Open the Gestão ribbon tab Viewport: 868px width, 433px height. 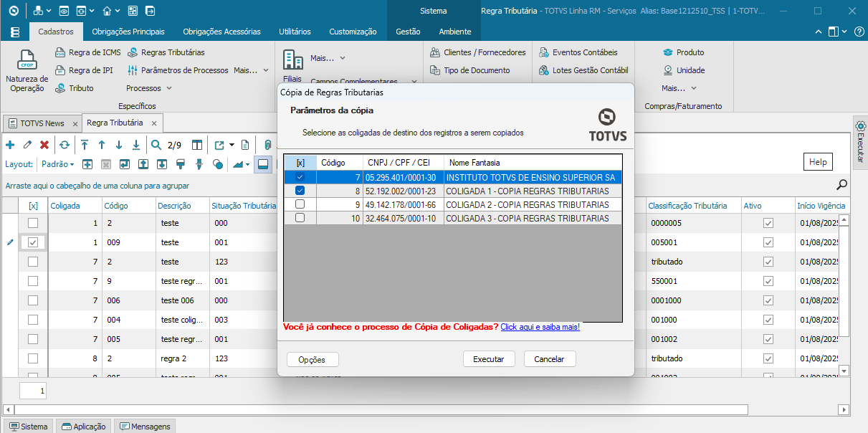click(x=408, y=32)
